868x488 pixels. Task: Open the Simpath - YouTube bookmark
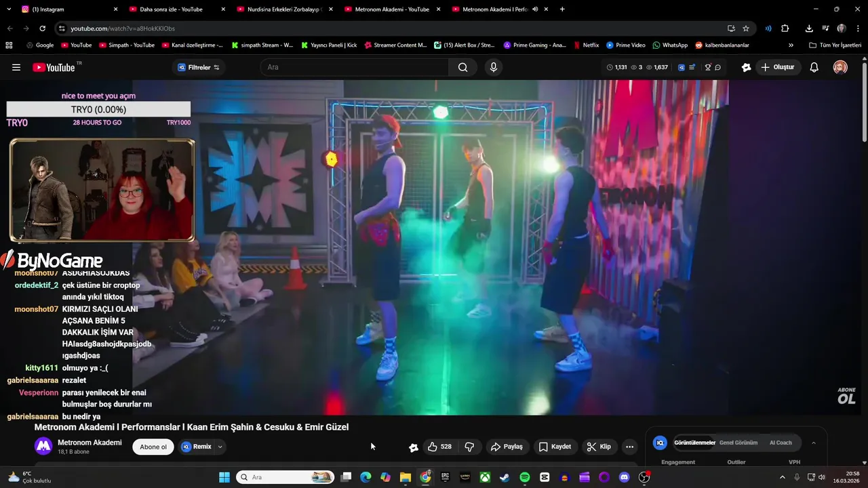pyautogui.click(x=127, y=45)
